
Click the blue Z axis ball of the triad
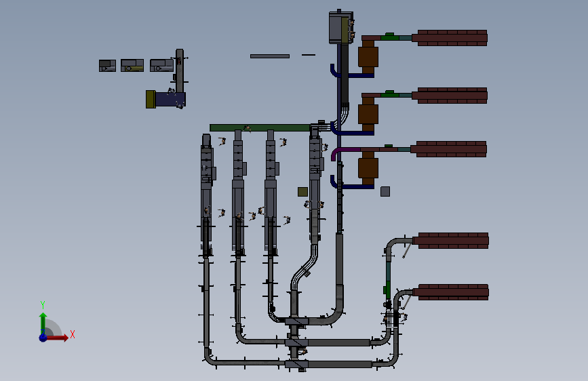43,338
